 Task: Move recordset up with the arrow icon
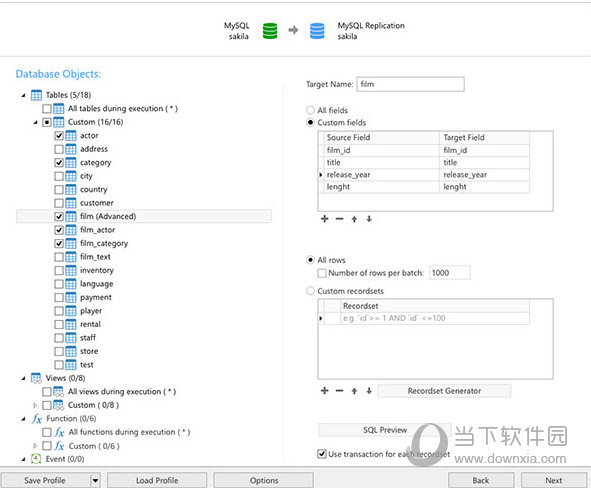354,391
